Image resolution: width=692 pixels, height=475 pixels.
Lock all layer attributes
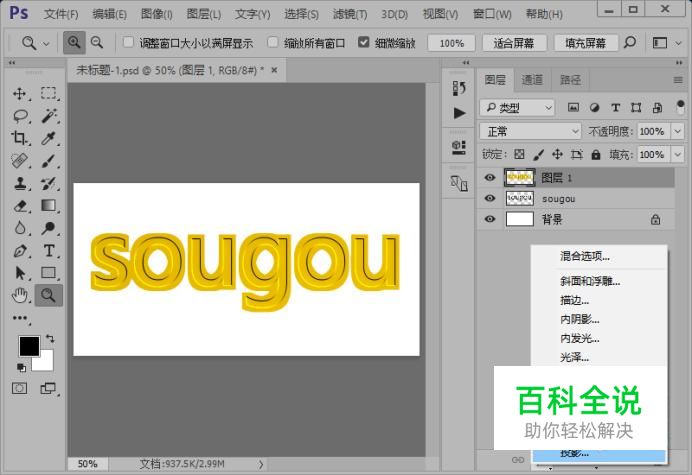pos(596,154)
